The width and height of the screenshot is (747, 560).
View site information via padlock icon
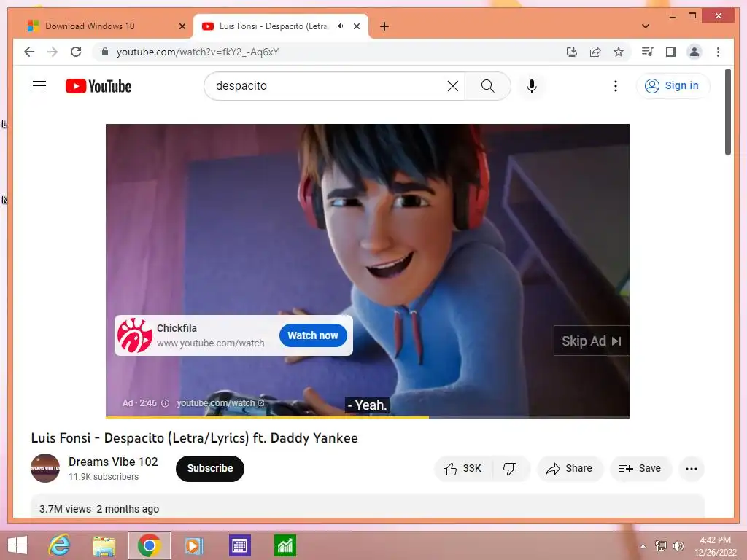point(105,52)
